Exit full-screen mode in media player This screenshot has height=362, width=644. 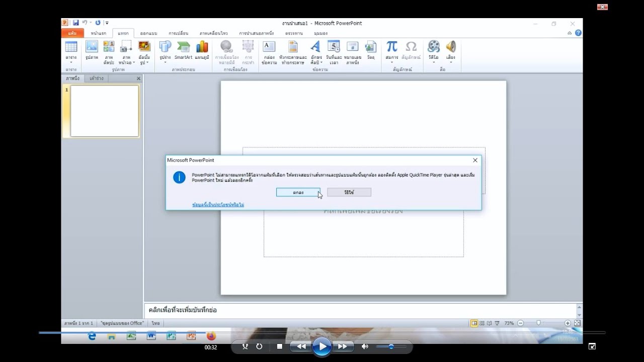[x=592, y=346]
